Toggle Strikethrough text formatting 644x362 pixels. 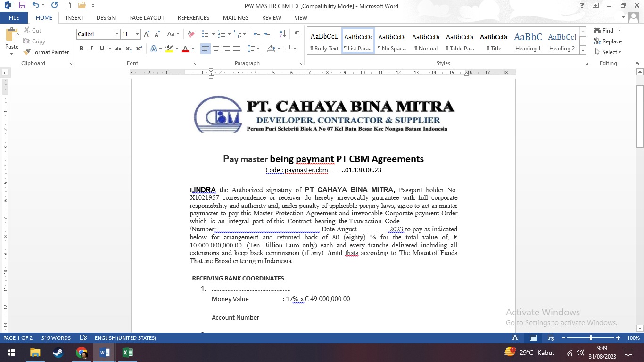point(118,49)
